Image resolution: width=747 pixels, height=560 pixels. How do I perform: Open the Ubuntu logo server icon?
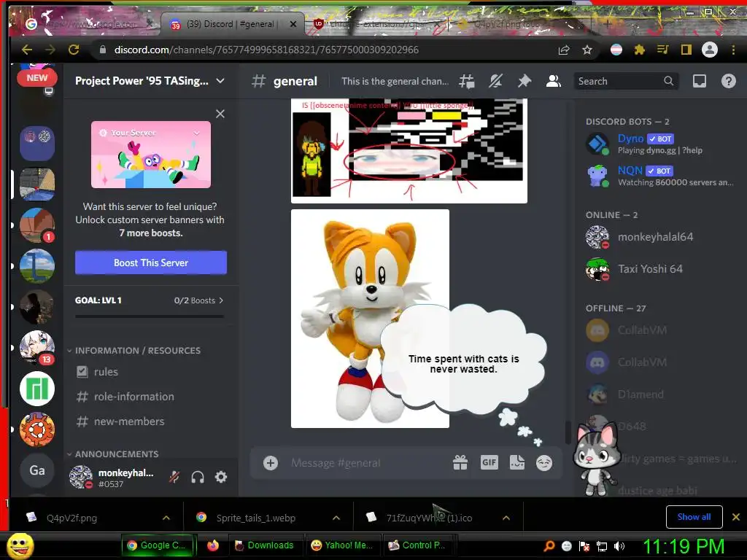point(37,429)
